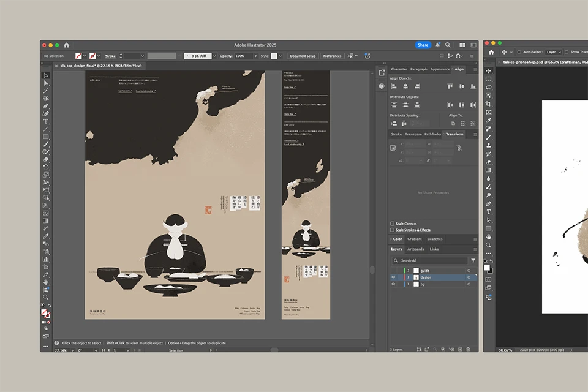Click the Preferences button
This screenshot has width=588, height=392.
[332, 56]
